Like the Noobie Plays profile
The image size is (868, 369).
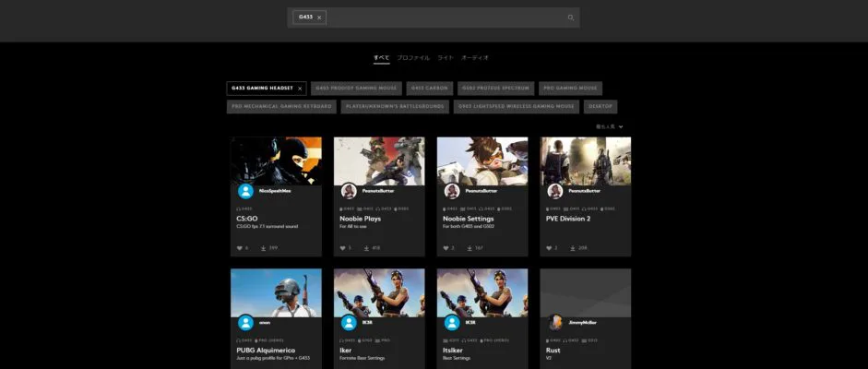342,248
